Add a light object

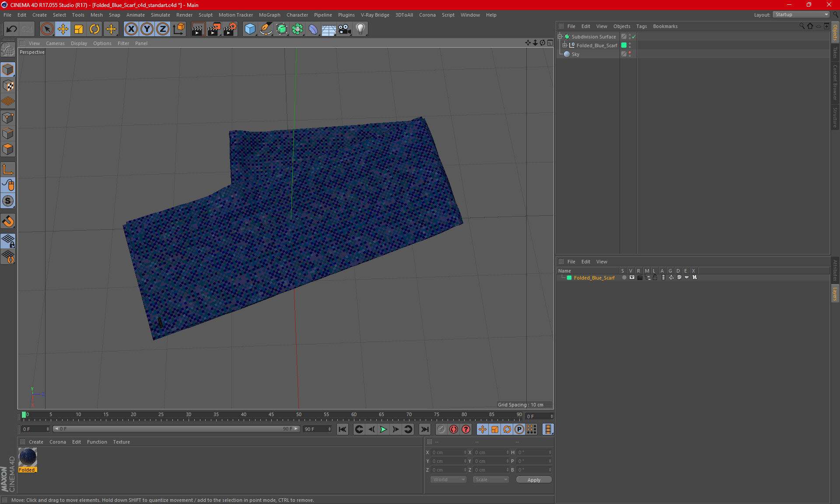point(360,29)
